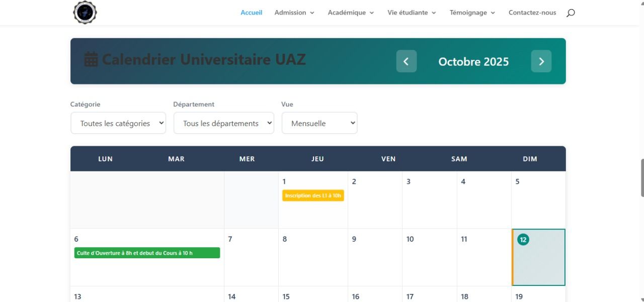Expand the Témoignage menu
This screenshot has width=644, height=302.
[x=472, y=13]
